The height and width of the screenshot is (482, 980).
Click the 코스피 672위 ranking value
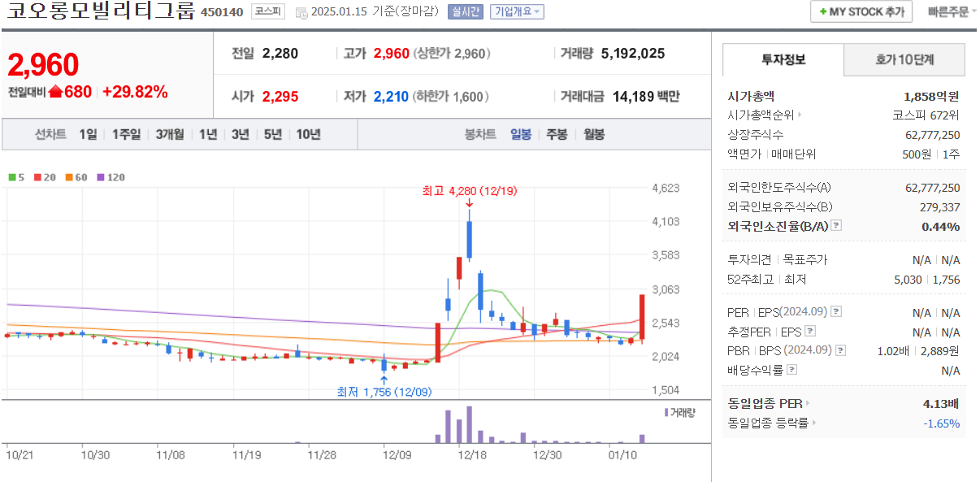(926, 115)
